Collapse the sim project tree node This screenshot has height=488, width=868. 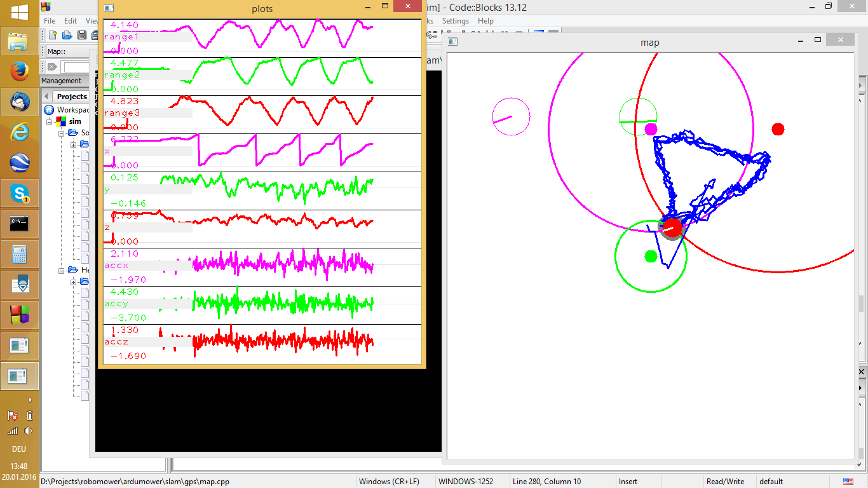[x=49, y=121]
